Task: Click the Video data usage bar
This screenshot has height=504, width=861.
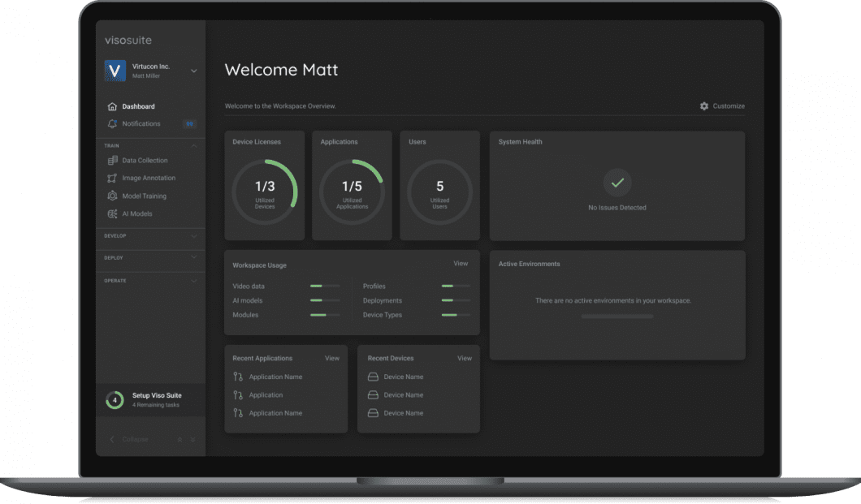Action: pyautogui.click(x=325, y=286)
